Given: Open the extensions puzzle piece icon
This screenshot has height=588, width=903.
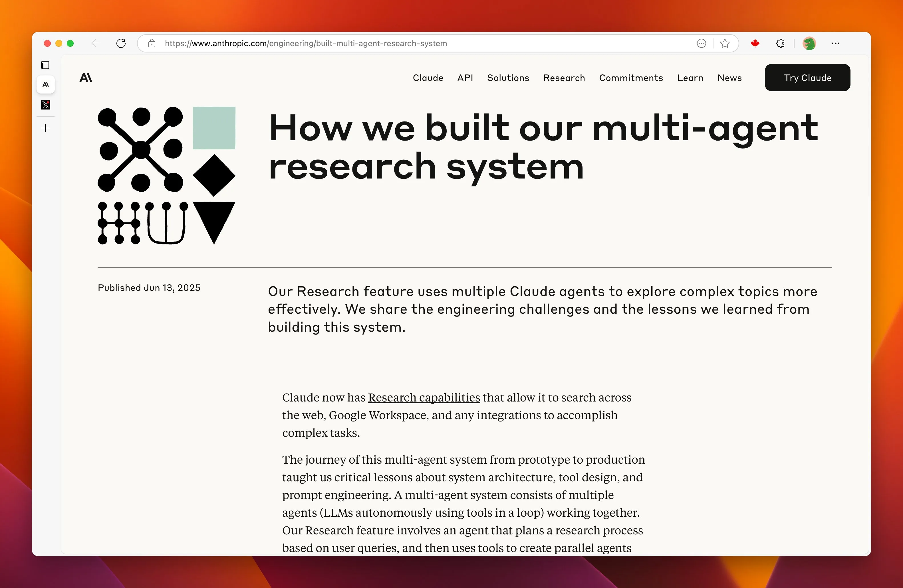Looking at the screenshot, I should [x=780, y=44].
